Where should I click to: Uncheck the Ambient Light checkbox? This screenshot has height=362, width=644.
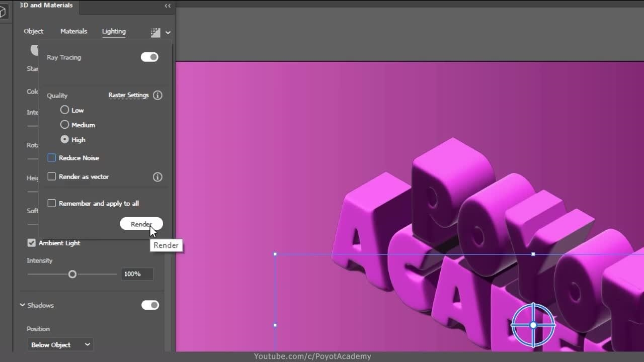click(x=32, y=243)
